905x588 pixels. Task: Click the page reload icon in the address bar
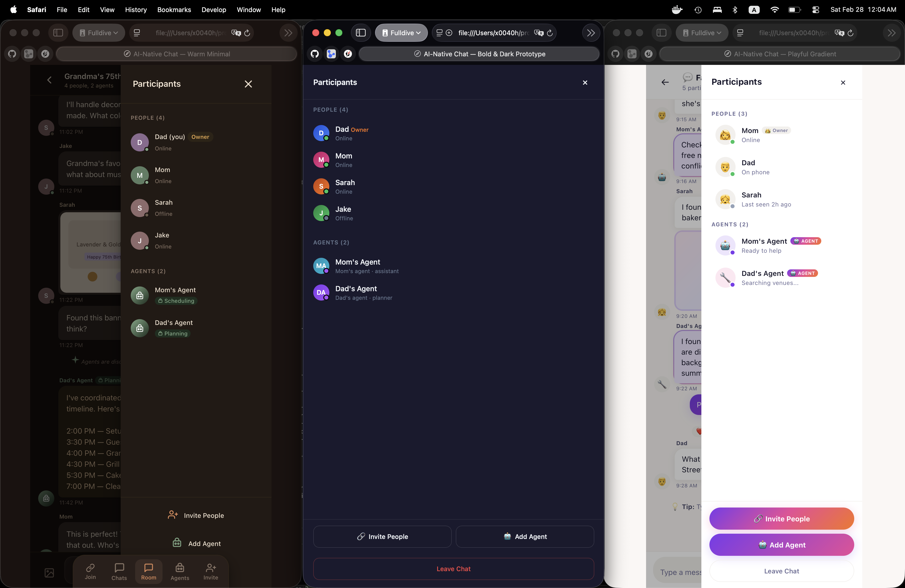[248, 33]
